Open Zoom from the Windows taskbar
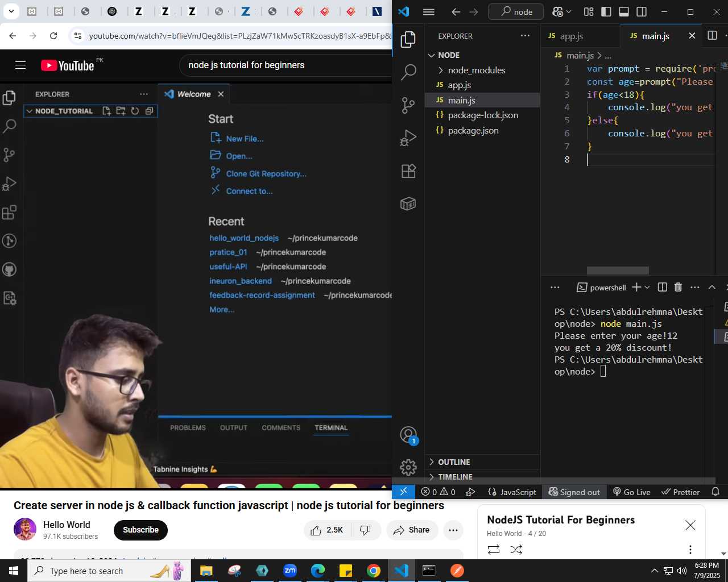 click(x=290, y=571)
